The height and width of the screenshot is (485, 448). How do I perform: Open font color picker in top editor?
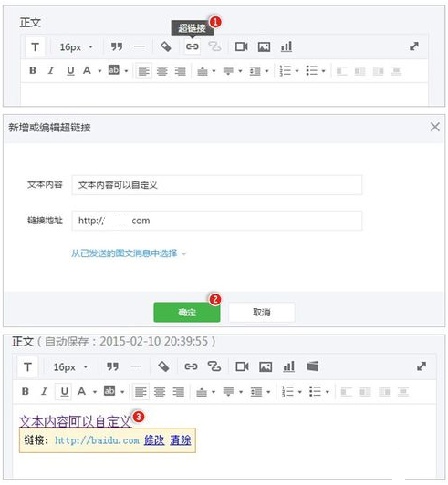tap(99, 71)
